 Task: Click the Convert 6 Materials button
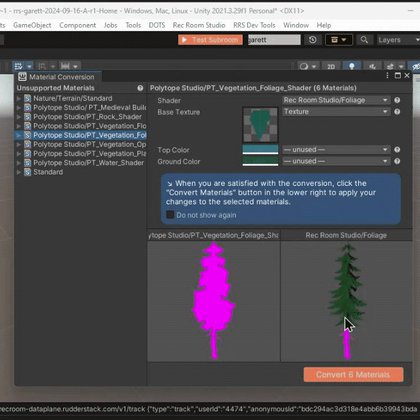click(353, 375)
